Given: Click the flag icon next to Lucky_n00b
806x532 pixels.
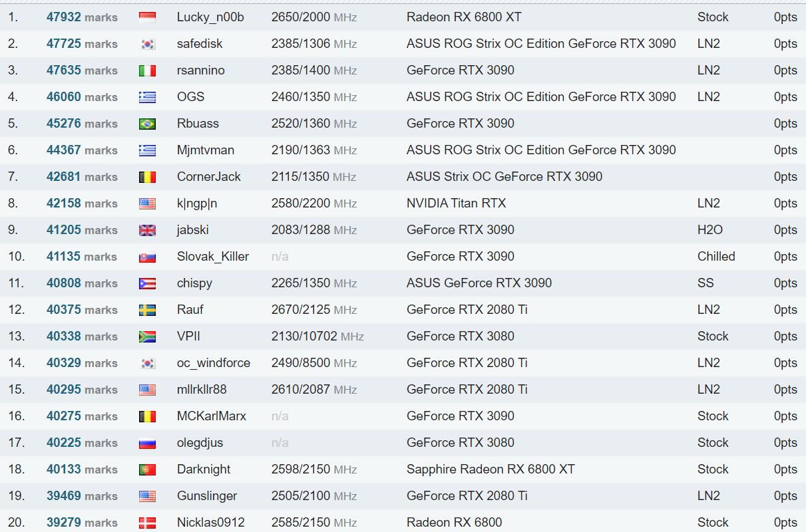Looking at the screenshot, I should (147, 17).
